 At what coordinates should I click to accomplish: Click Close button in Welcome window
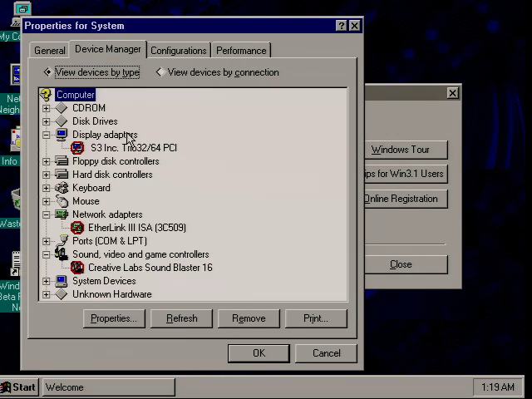click(406, 264)
